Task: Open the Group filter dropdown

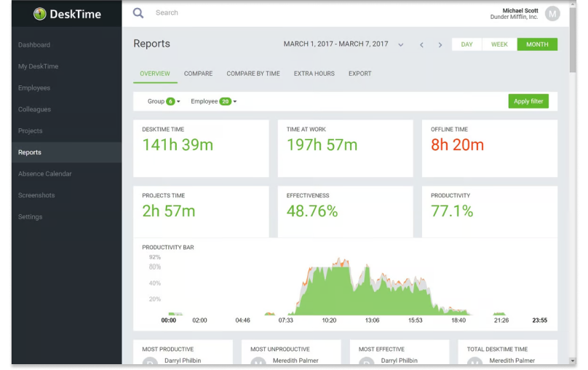Action: coord(164,101)
